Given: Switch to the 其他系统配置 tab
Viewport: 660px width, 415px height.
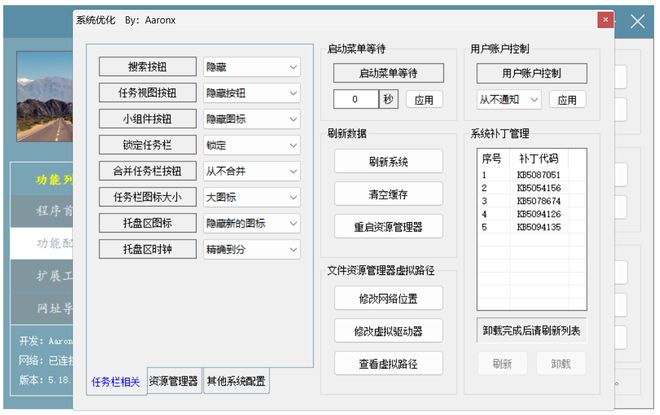Looking at the screenshot, I should coord(236,380).
